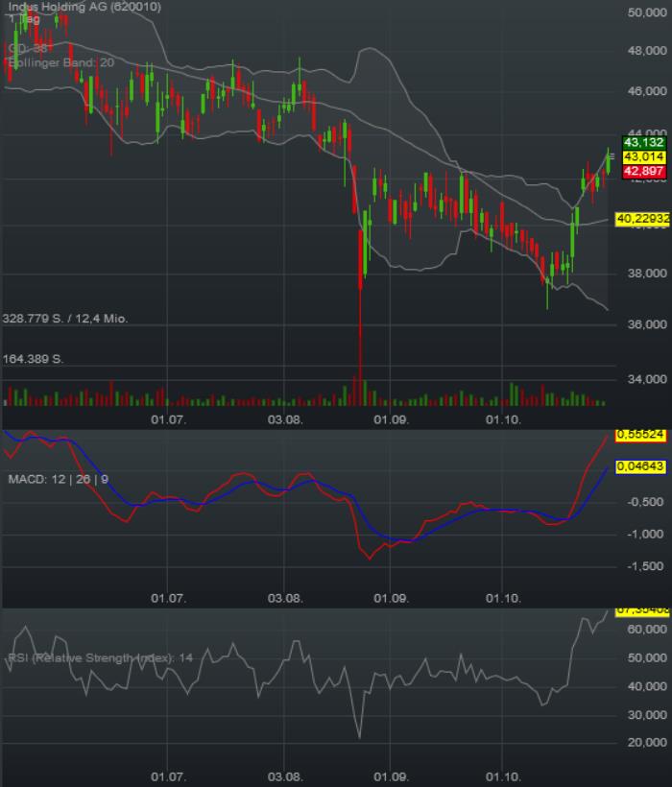This screenshot has height=787, width=672.
Task: Click the 01.07. date under price chart
Action: tap(168, 419)
